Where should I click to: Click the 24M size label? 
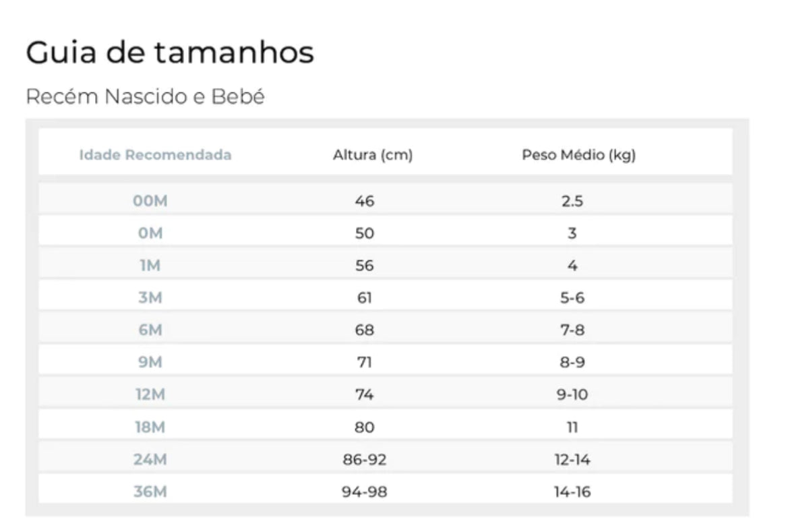tap(150, 460)
